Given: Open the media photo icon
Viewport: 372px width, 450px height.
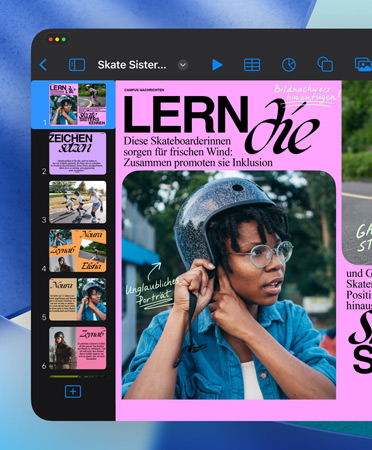Looking at the screenshot, I should pos(363,64).
